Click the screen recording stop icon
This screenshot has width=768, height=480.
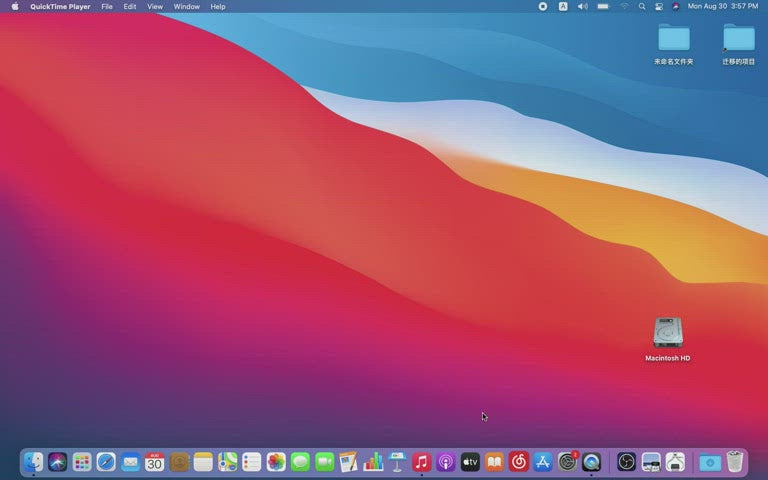pyautogui.click(x=543, y=6)
